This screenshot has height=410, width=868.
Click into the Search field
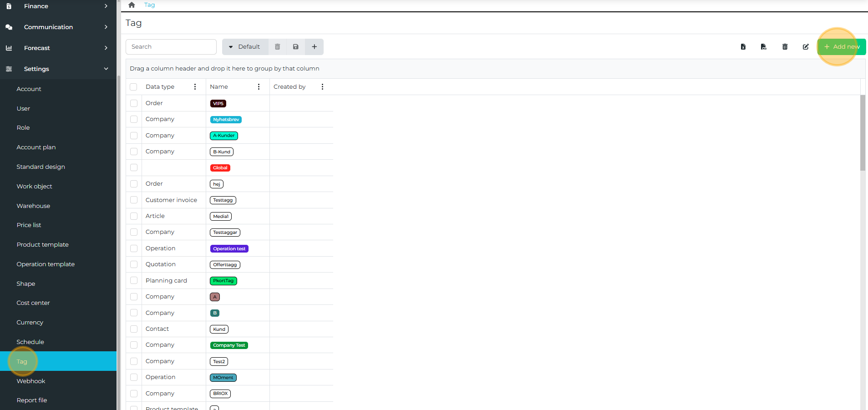(171, 47)
